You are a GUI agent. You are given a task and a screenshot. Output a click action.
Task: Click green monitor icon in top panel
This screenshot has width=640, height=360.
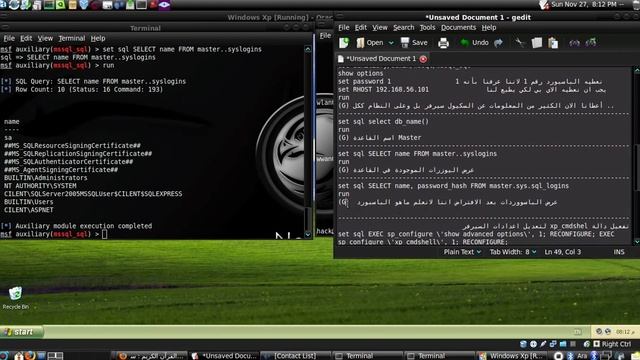pyautogui.click(x=49, y=5)
